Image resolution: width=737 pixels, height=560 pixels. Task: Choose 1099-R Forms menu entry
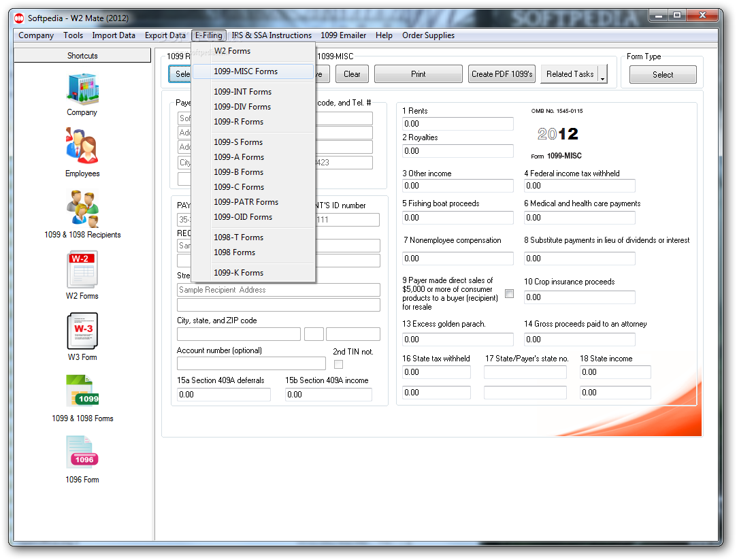(x=254, y=122)
